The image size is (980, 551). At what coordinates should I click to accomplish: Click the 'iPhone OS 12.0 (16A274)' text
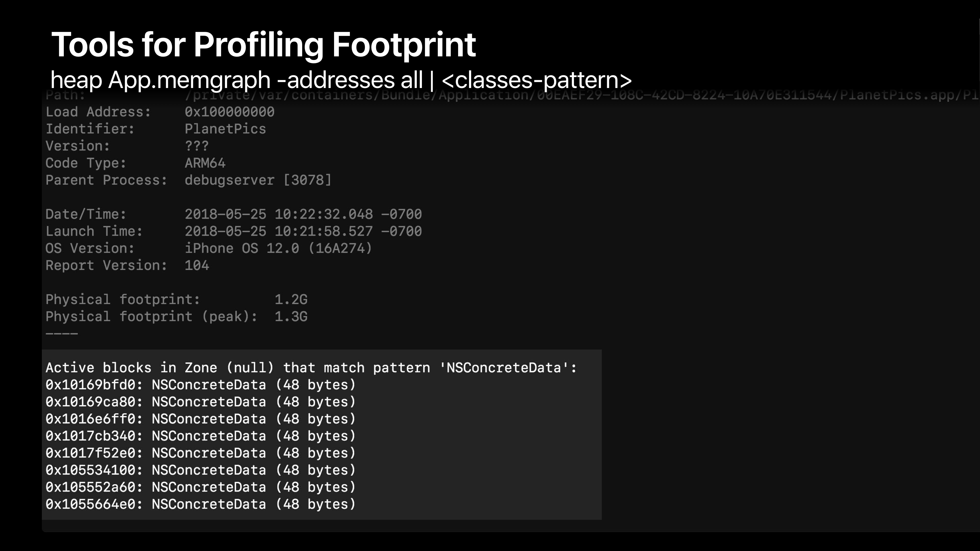coord(278,248)
